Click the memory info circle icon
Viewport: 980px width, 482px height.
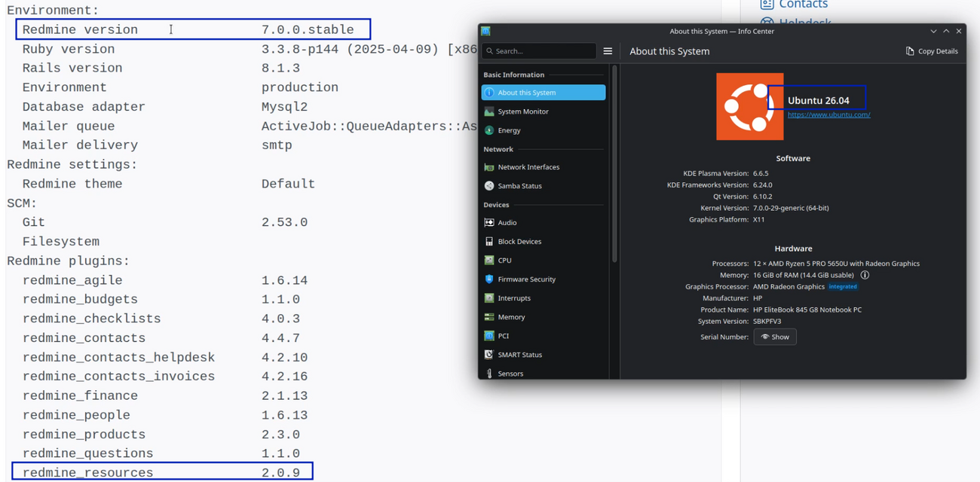(865, 275)
